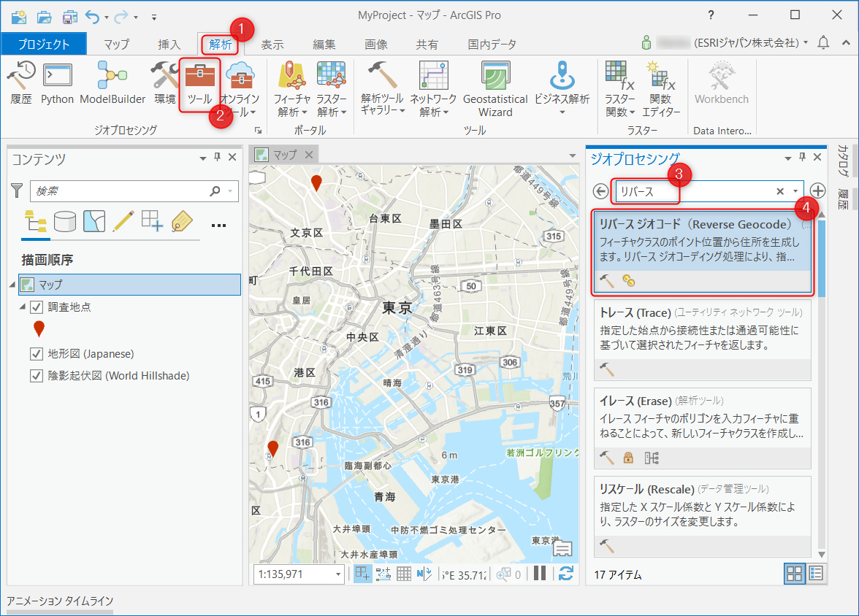Click the ジオプロセシング search box

709,191
